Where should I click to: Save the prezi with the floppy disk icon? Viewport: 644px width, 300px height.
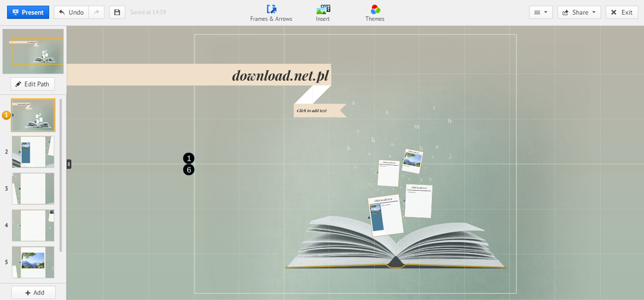pyautogui.click(x=117, y=12)
